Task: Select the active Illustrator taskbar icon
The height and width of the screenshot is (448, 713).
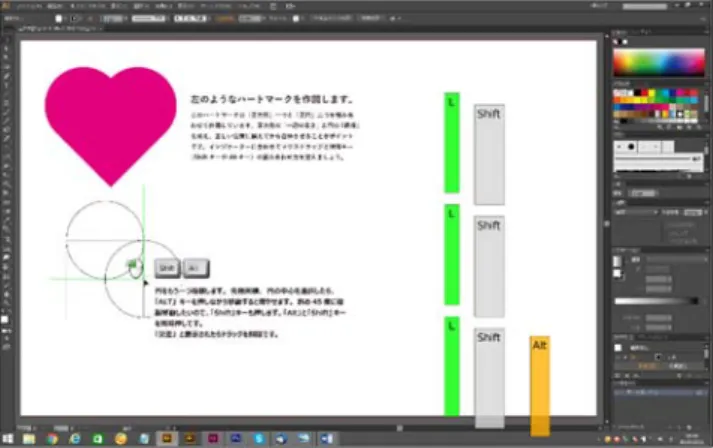Action: click(167, 439)
